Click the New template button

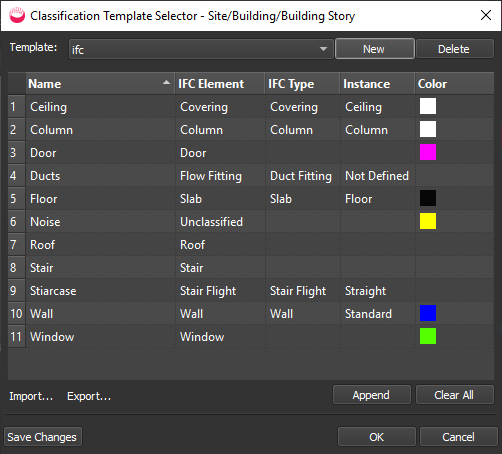point(375,49)
